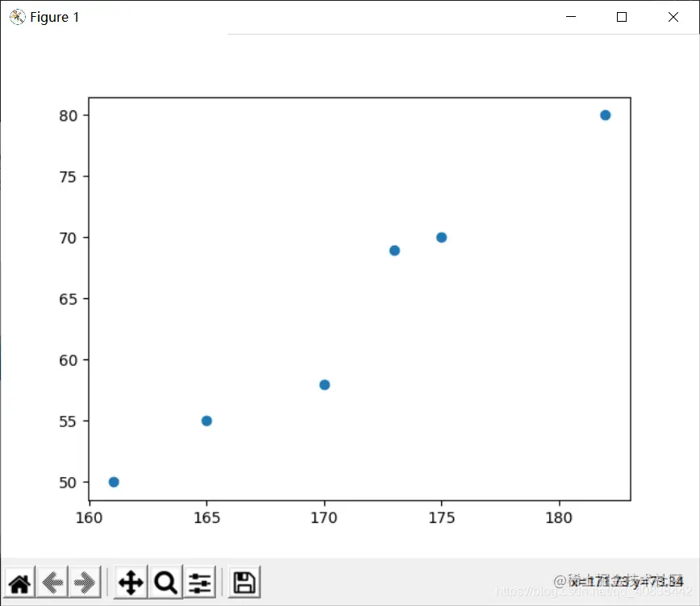Click the y-axis tick label 60
This screenshot has width=700, height=606.
68,360
